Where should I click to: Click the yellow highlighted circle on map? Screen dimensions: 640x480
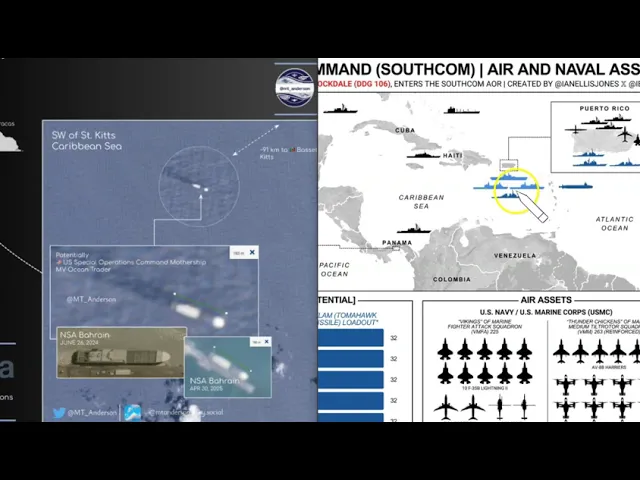pyautogui.click(x=516, y=187)
